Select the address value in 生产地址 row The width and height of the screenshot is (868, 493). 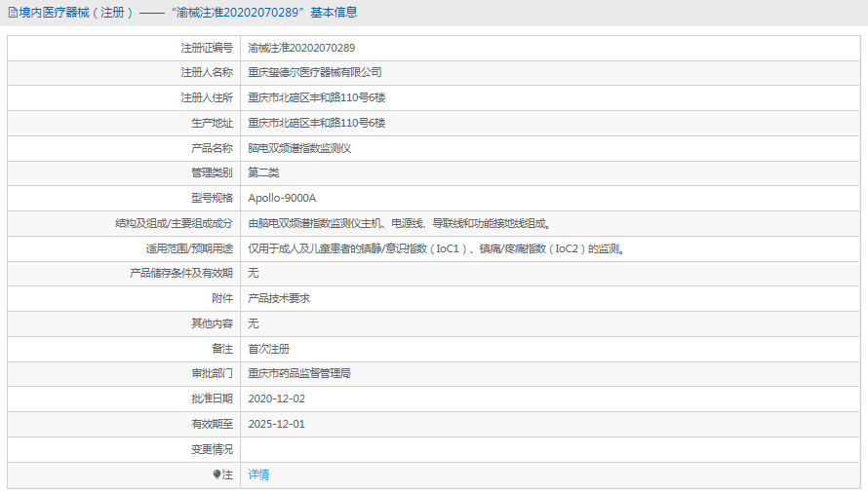coord(316,123)
